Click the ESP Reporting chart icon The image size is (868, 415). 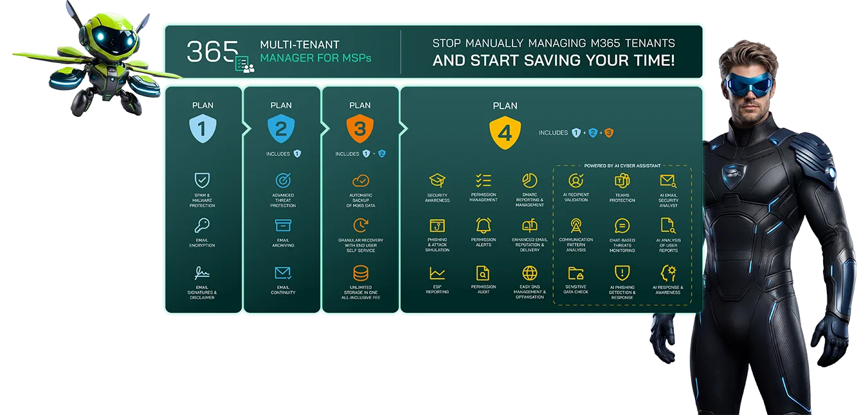pyautogui.click(x=437, y=273)
